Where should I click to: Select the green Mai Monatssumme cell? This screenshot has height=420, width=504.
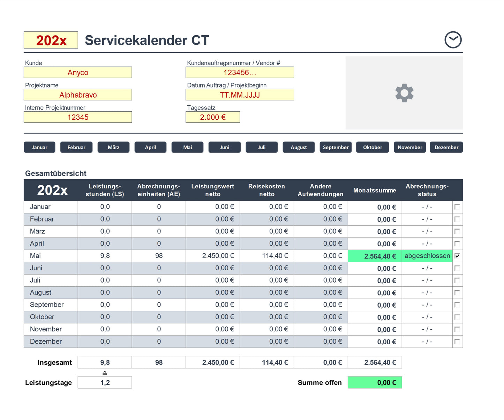[x=375, y=256]
